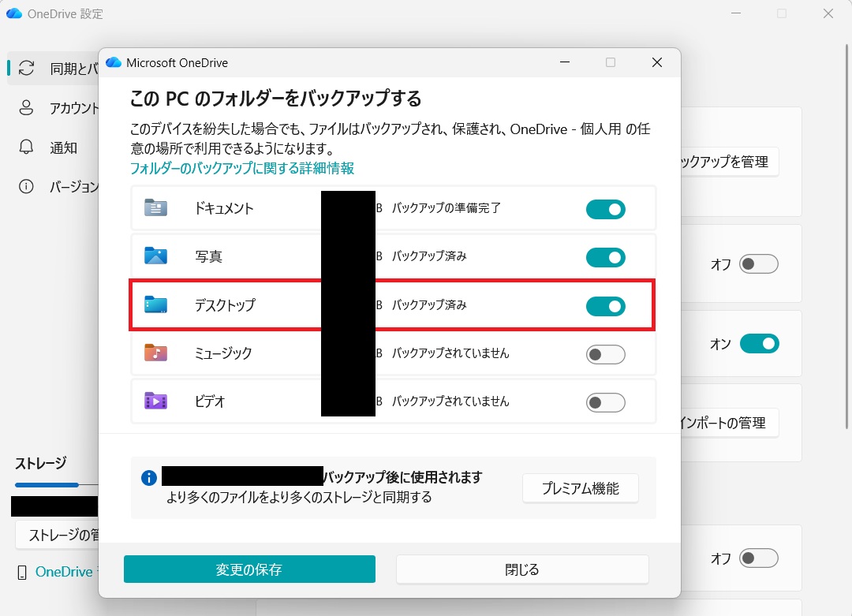This screenshot has height=616, width=852.
Task: Open the 同期とバックアップ sidebar tab
Action: (x=55, y=69)
